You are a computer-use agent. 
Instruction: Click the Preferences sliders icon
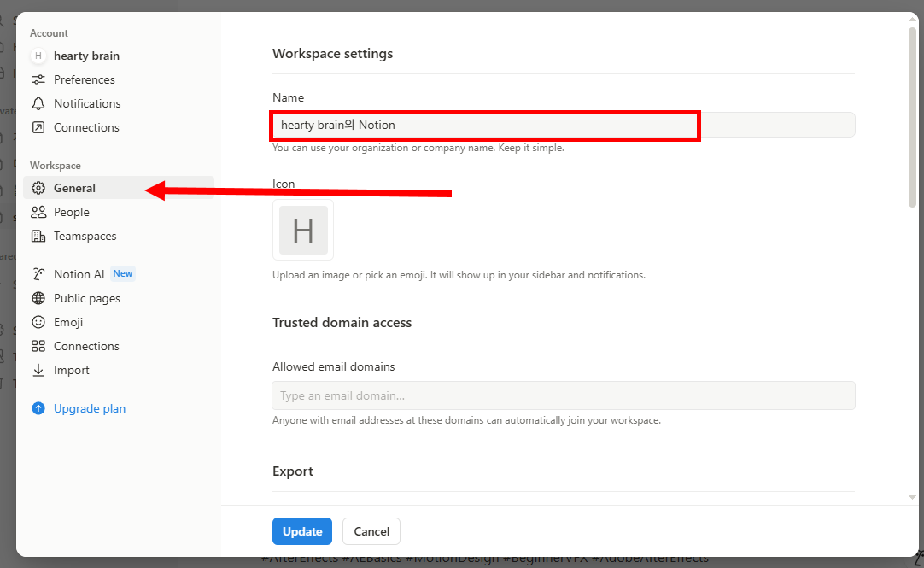pyautogui.click(x=38, y=79)
